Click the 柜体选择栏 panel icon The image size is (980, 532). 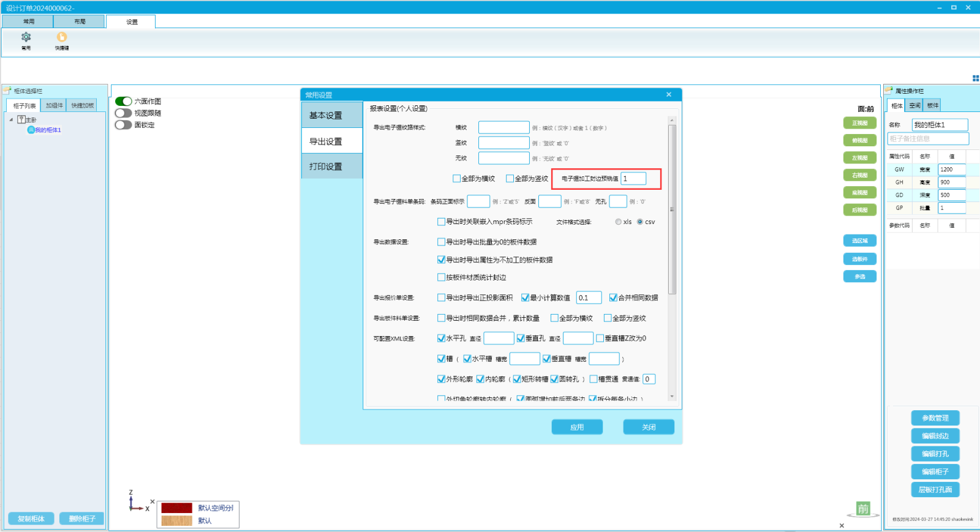point(8,91)
